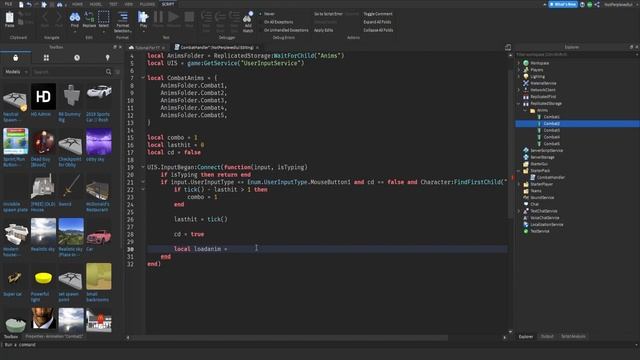Image resolution: width=640 pixels, height=360 pixels.
Task: Click the TestService green icon
Action: pyautogui.click(x=526, y=231)
